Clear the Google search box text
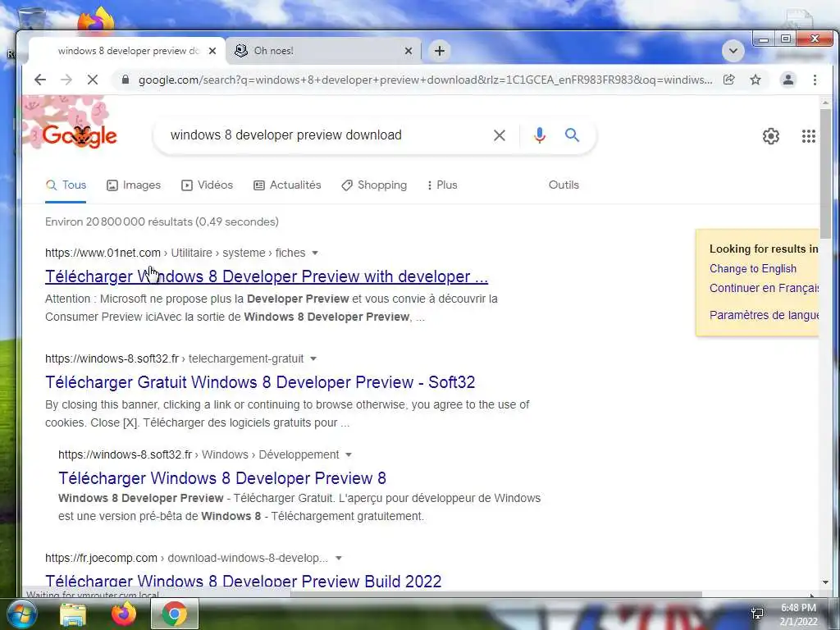 coord(499,135)
